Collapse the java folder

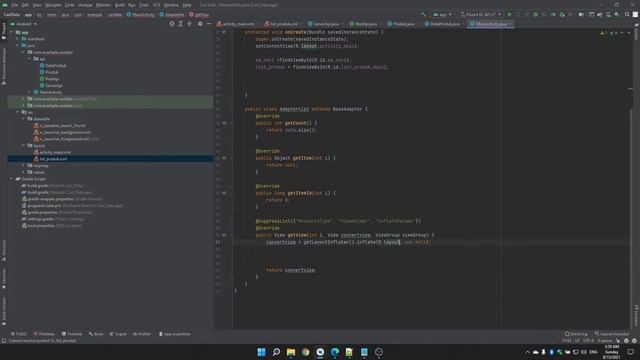click(x=18, y=45)
